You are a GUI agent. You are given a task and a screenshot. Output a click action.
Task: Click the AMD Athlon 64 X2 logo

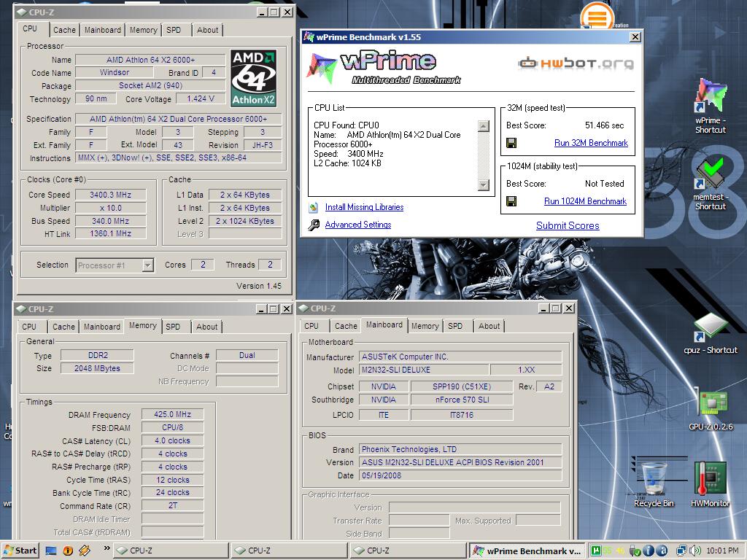click(253, 79)
